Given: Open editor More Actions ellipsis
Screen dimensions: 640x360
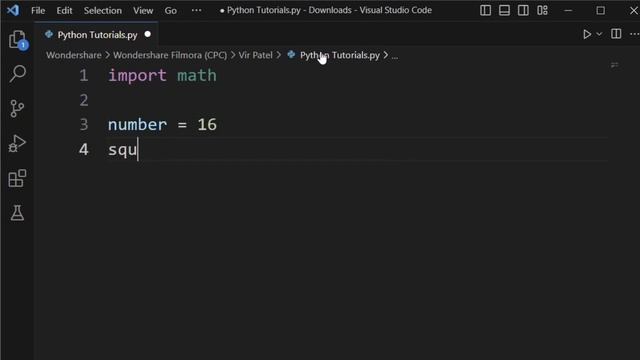Looking at the screenshot, I should point(634,34).
